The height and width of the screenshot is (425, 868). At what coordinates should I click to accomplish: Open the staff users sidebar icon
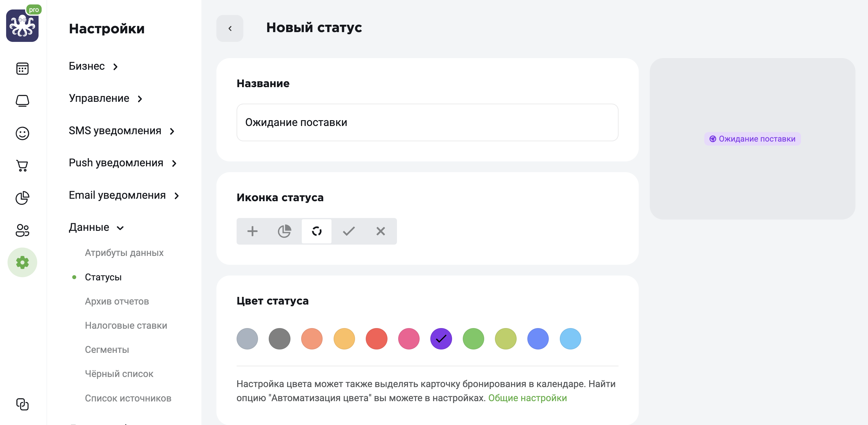pos(22,230)
